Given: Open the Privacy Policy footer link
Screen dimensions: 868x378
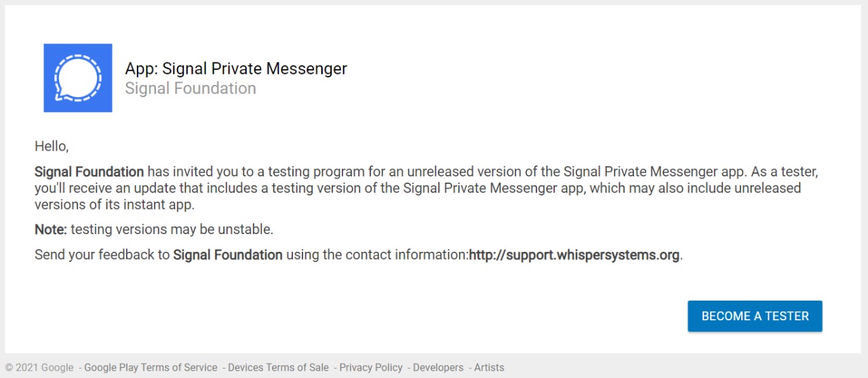Looking at the screenshot, I should (x=371, y=368).
